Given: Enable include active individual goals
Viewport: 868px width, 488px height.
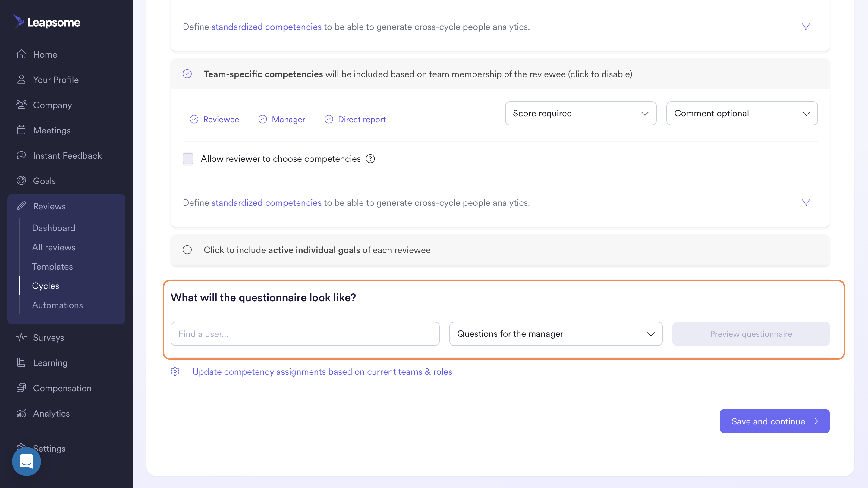Looking at the screenshot, I should tap(187, 249).
